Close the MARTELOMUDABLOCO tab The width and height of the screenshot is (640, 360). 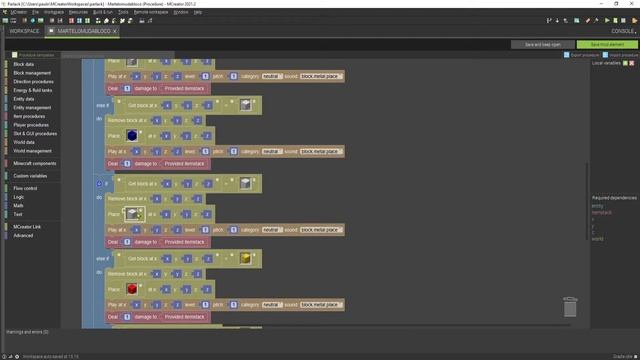click(x=115, y=31)
